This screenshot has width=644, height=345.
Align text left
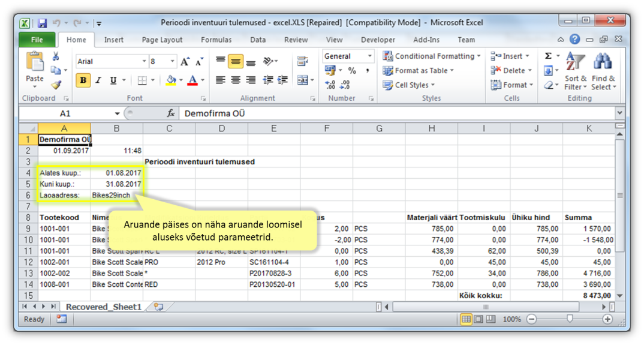(x=221, y=80)
